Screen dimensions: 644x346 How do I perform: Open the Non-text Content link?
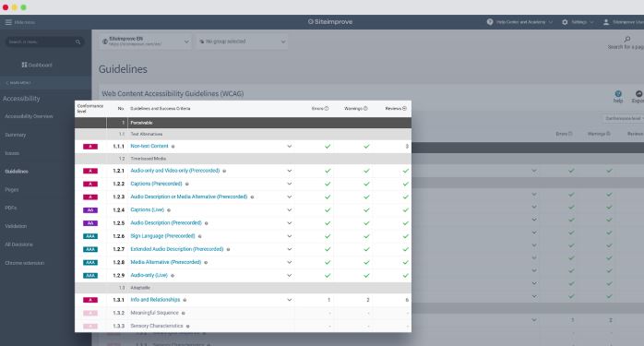click(x=149, y=147)
